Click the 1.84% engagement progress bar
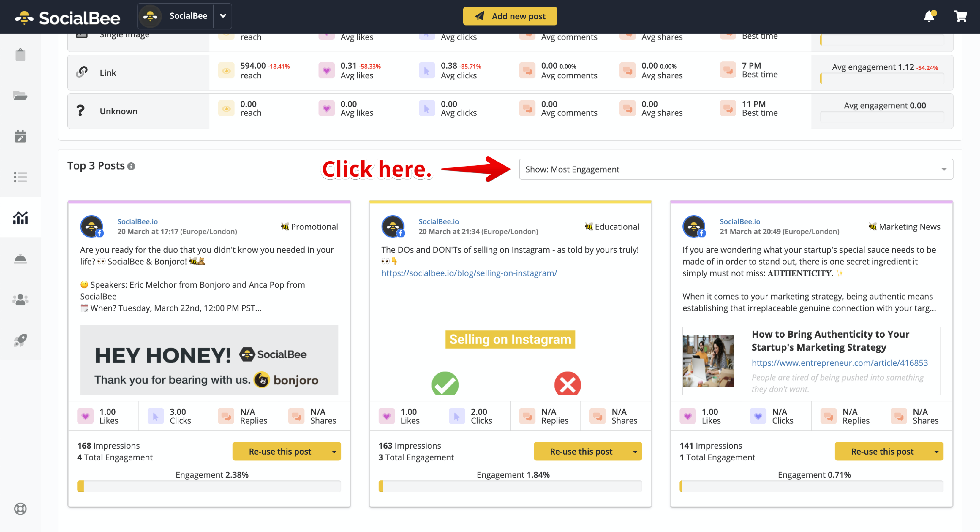The height and width of the screenshot is (532, 980). (x=510, y=486)
